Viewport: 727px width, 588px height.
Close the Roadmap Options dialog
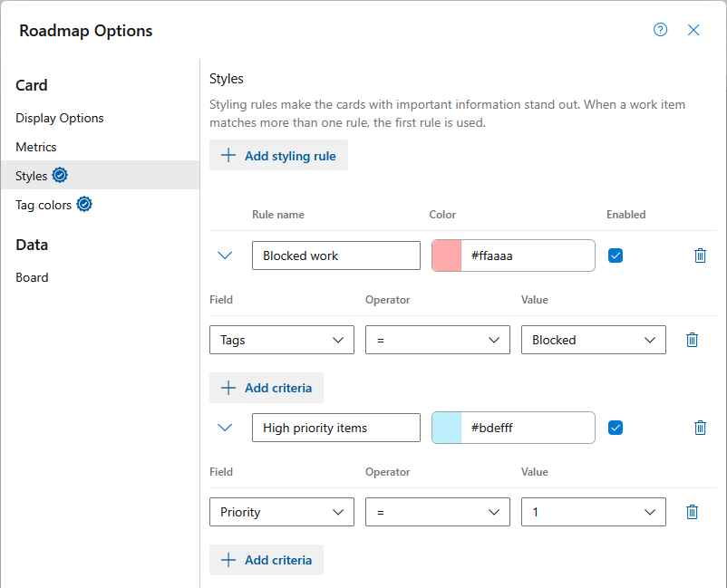(x=693, y=30)
